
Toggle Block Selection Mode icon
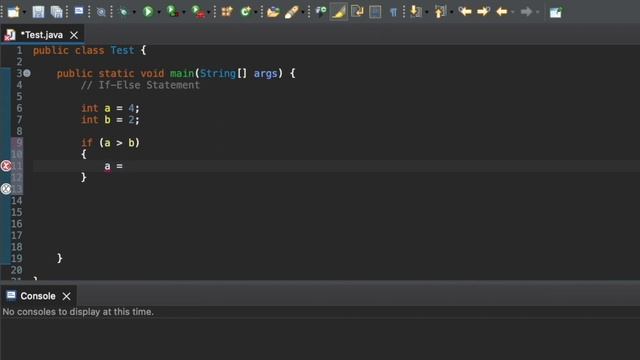coord(375,12)
